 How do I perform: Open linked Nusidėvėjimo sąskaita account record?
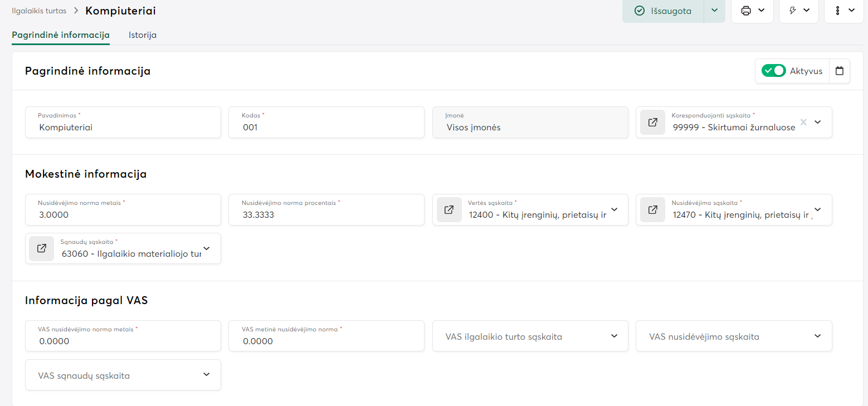coord(652,210)
